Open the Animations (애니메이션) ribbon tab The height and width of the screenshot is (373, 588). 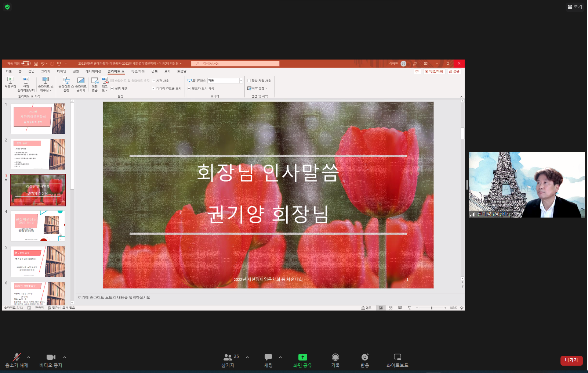pyautogui.click(x=93, y=71)
